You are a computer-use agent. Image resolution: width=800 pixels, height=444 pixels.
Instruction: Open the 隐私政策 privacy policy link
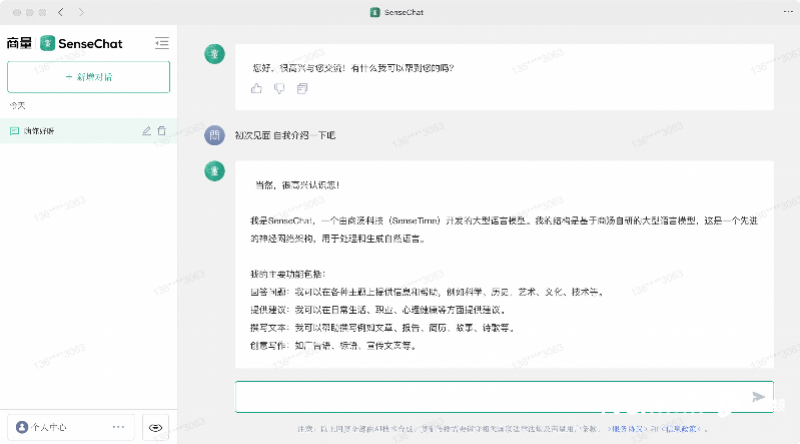point(682,429)
